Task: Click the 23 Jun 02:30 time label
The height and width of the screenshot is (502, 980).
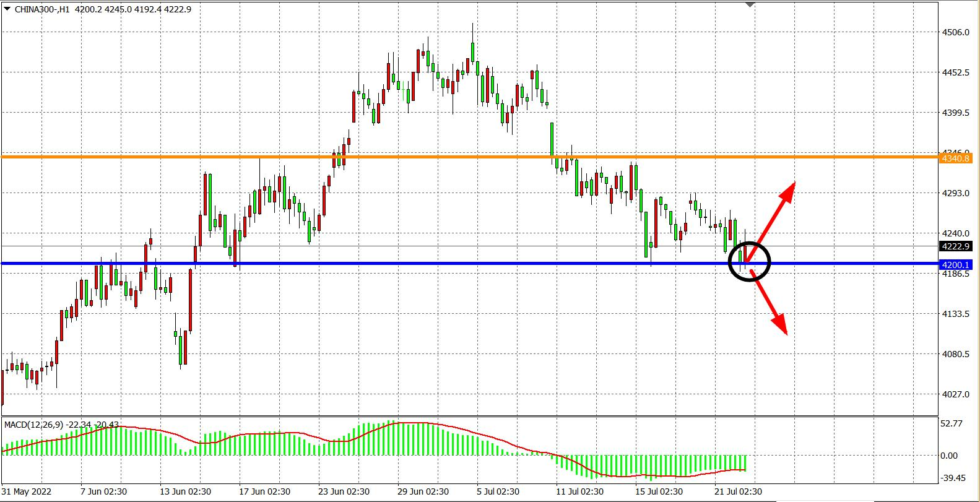Action: pos(344,491)
